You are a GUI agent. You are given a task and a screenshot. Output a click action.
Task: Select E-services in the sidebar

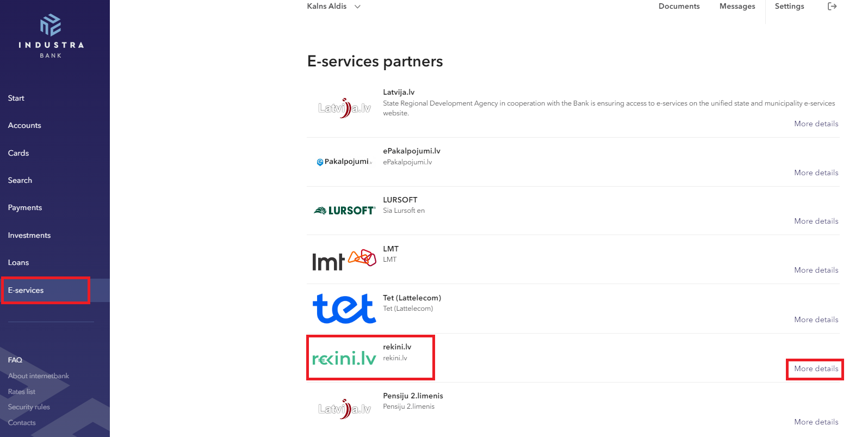click(26, 291)
